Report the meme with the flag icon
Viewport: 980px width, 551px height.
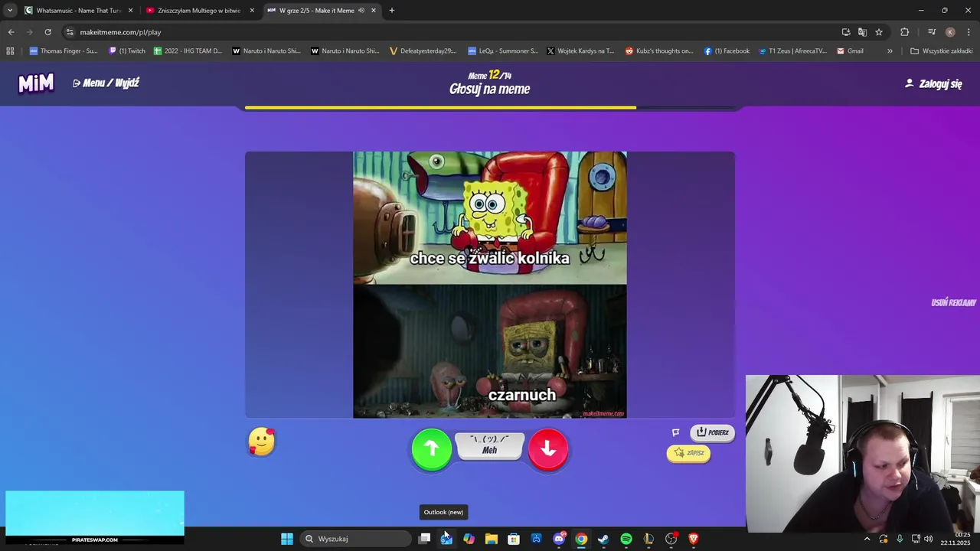click(x=675, y=432)
